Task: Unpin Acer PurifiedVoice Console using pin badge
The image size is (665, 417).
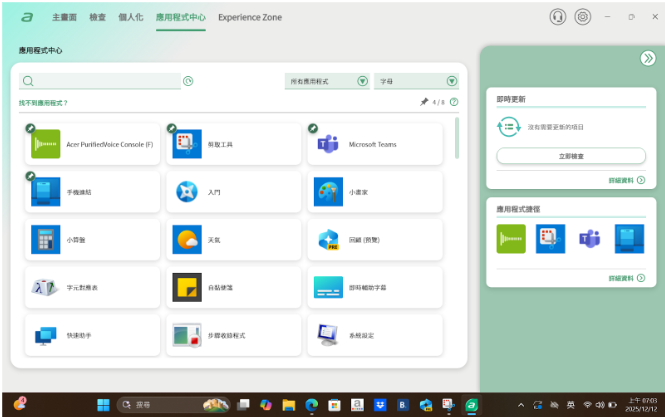Action: tap(31, 128)
